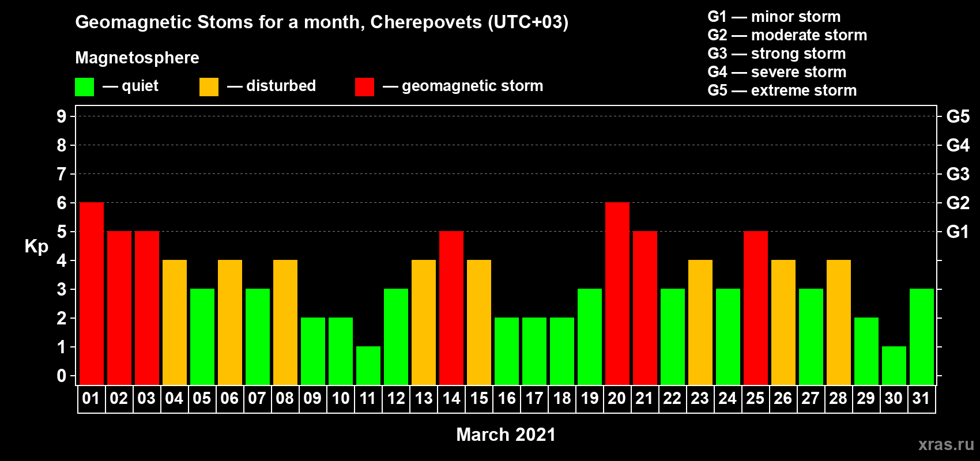Click the red bar for day 14
The width and height of the screenshot is (980, 461).
click(x=451, y=308)
